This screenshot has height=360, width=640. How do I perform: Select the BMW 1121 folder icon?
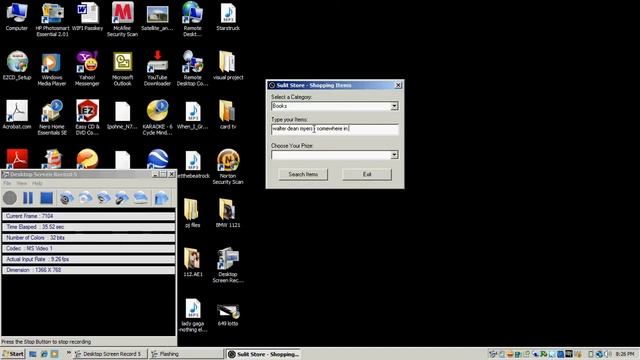(x=228, y=213)
